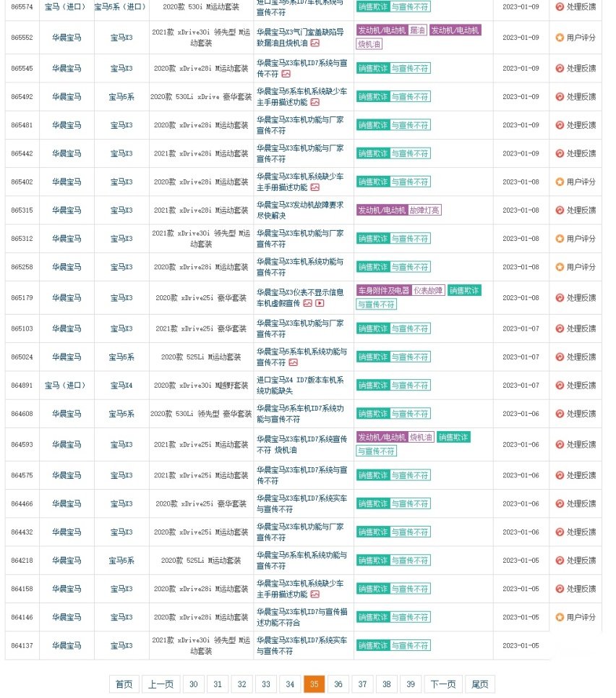Open page 31 in pagination
Screen dimensions: 616x698
pyautogui.click(x=218, y=684)
